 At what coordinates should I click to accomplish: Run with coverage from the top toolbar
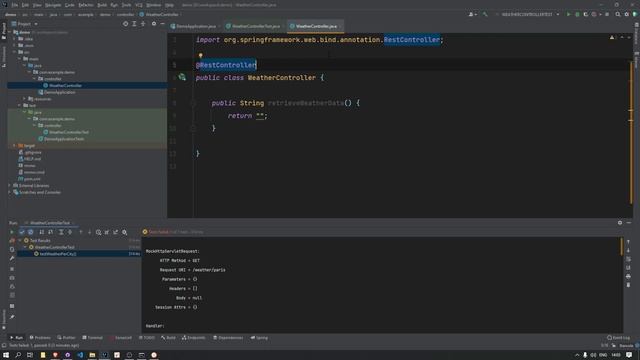click(x=585, y=14)
